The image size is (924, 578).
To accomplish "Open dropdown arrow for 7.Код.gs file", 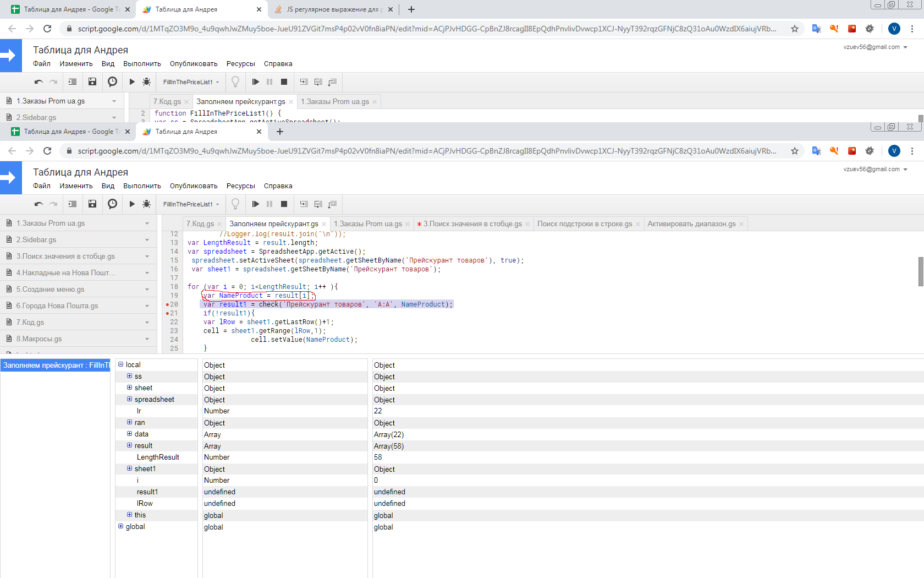I will pyautogui.click(x=147, y=323).
